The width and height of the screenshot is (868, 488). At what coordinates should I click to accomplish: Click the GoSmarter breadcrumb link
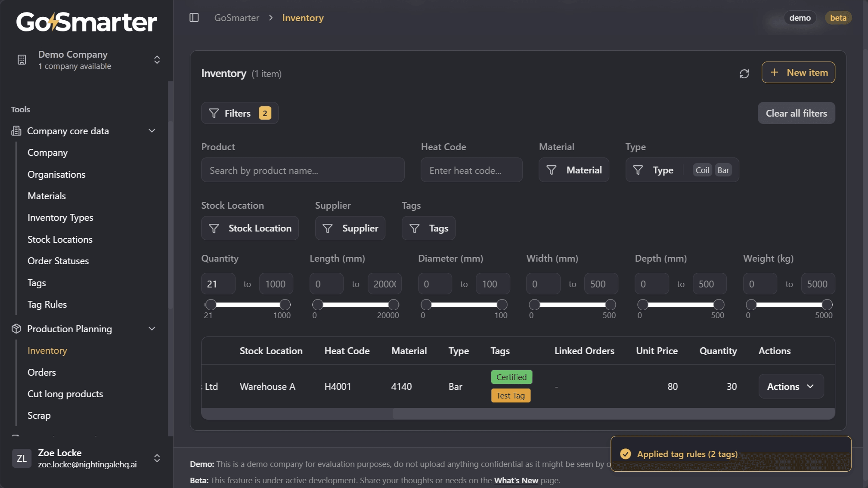pos(236,18)
